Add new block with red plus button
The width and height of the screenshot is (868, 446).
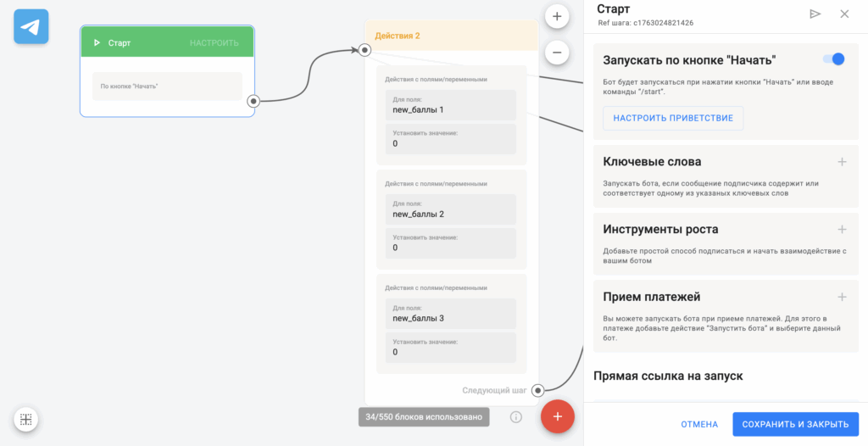[x=558, y=416]
